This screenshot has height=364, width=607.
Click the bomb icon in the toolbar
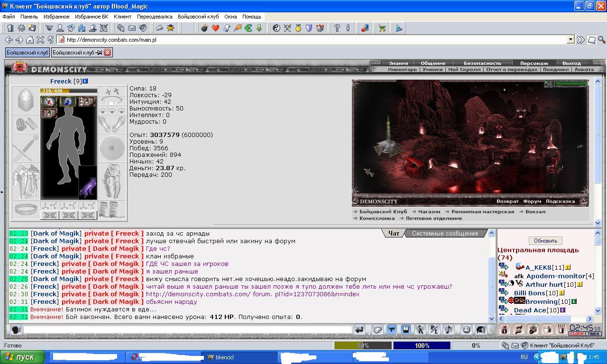point(204,28)
